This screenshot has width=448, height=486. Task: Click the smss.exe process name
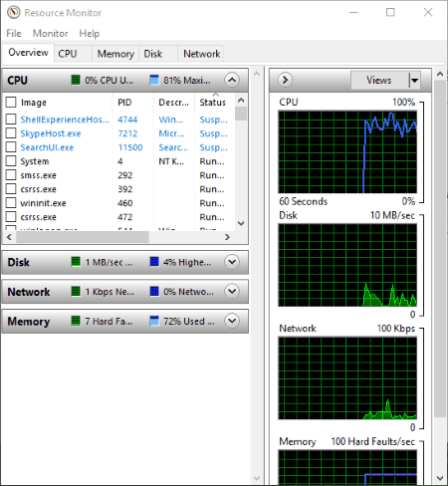[x=38, y=175]
